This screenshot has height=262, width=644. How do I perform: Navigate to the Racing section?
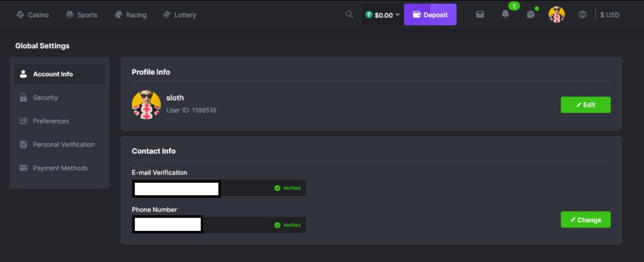click(x=130, y=15)
